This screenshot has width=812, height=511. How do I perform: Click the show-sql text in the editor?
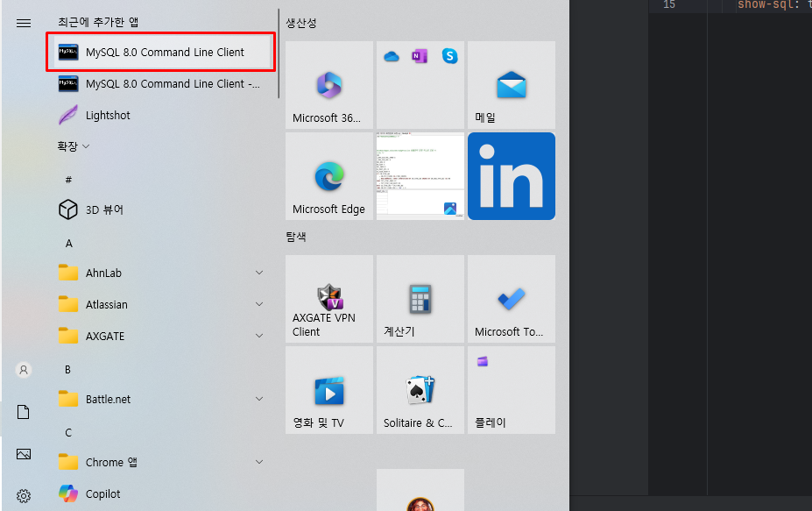click(764, 4)
